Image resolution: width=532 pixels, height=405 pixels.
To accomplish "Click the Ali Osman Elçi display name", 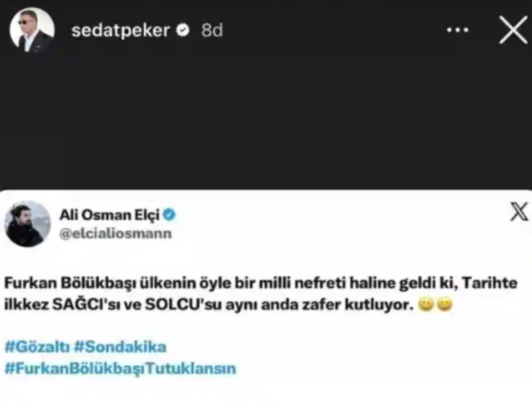I will [110, 215].
